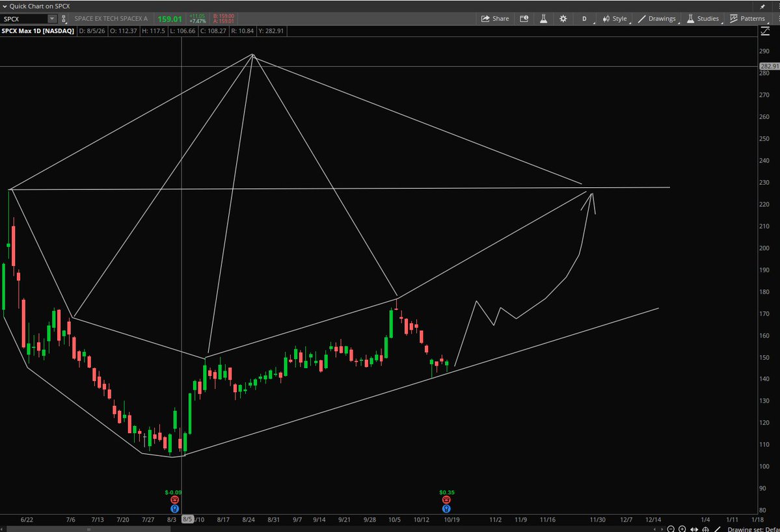This screenshot has height=532, width=780.
Task: Open the flask icon next to settings gear
Action: pos(544,18)
